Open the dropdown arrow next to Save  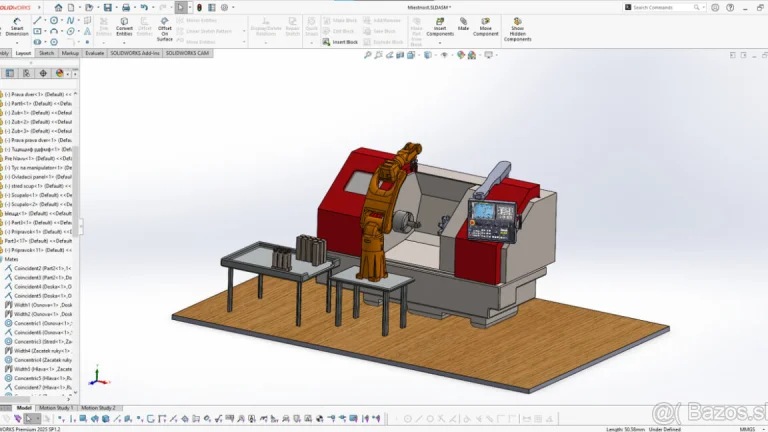116,7
